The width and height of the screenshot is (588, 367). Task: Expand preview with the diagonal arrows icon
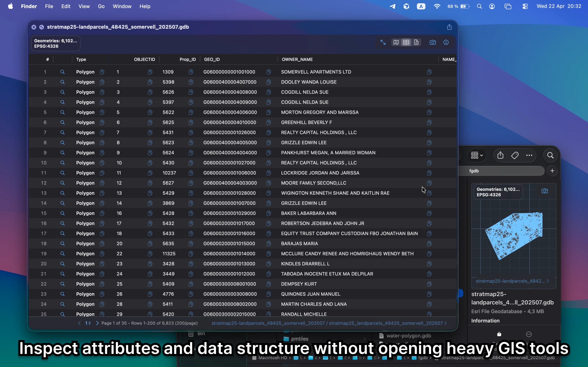click(x=383, y=42)
